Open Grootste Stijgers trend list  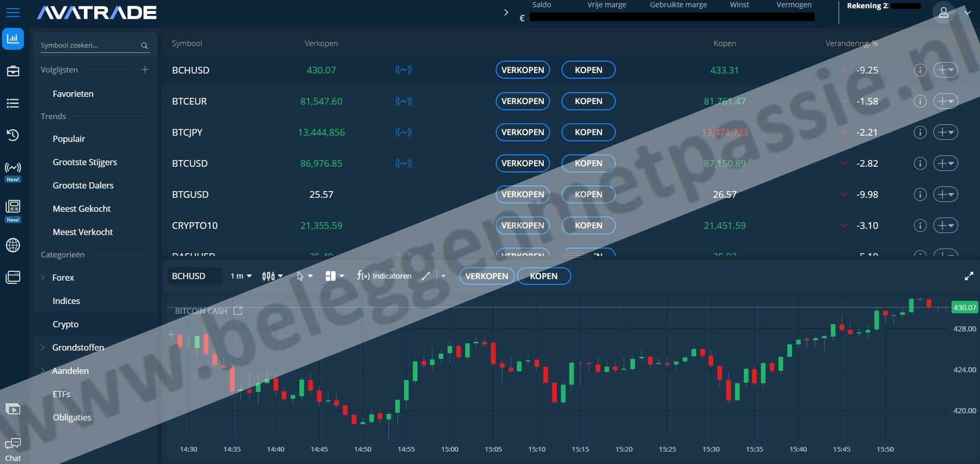pyautogui.click(x=85, y=162)
